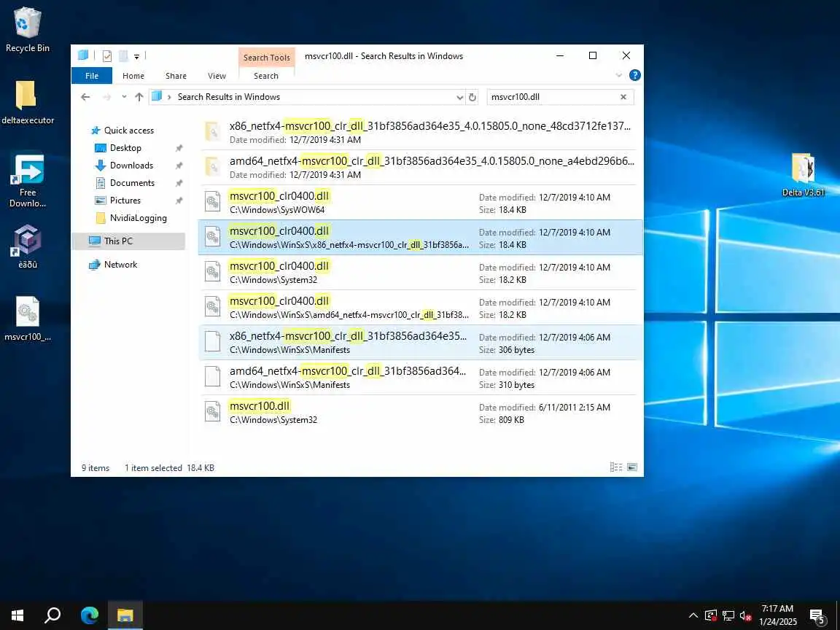Select msvcr100.dll sized 809 KB

421,413
